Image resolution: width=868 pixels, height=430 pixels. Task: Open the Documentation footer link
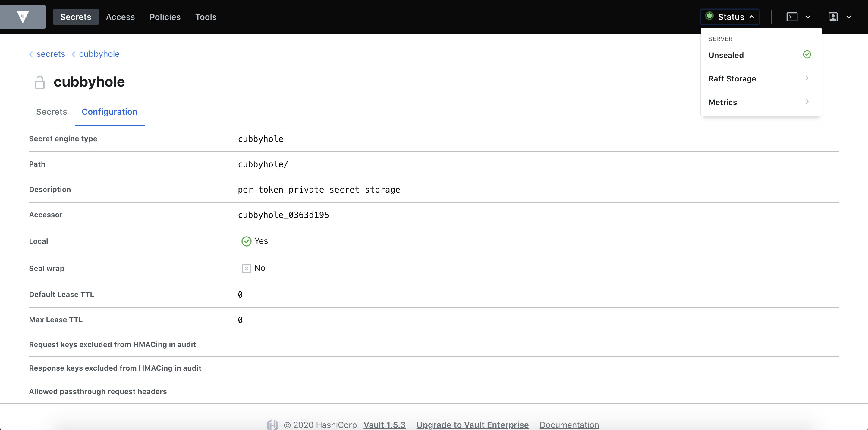point(569,425)
